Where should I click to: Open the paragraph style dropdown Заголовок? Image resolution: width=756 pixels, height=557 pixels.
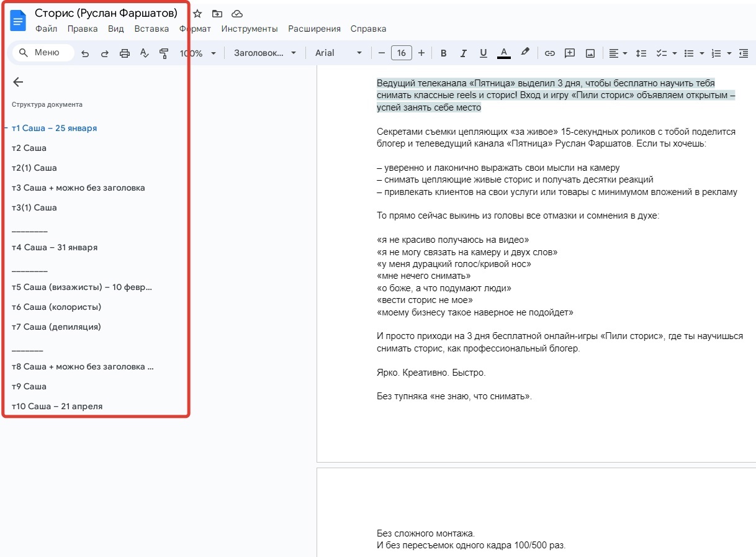[265, 53]
